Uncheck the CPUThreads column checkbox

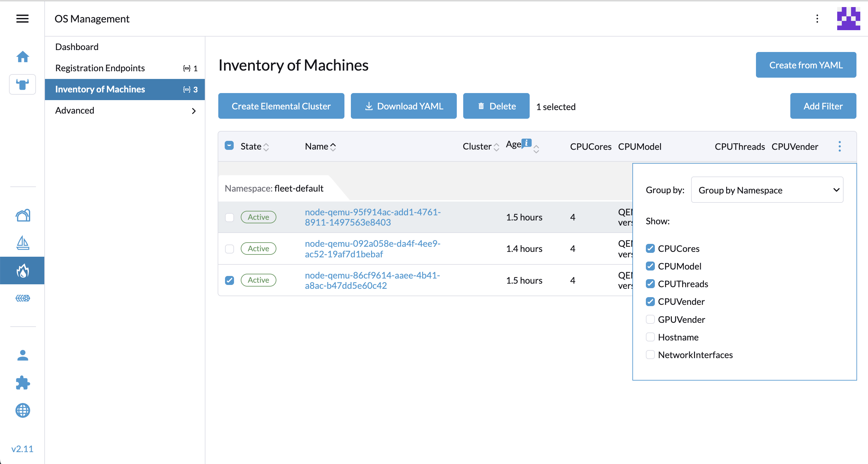click(650, 284)
